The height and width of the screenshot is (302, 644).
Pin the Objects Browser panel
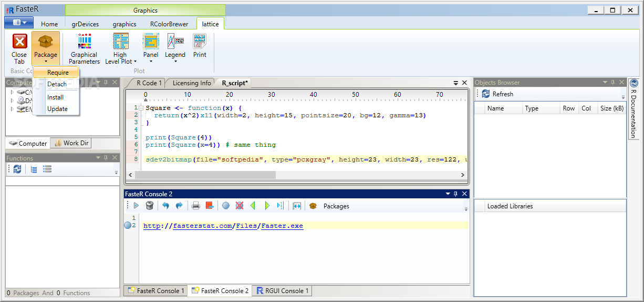pos(613,83)
